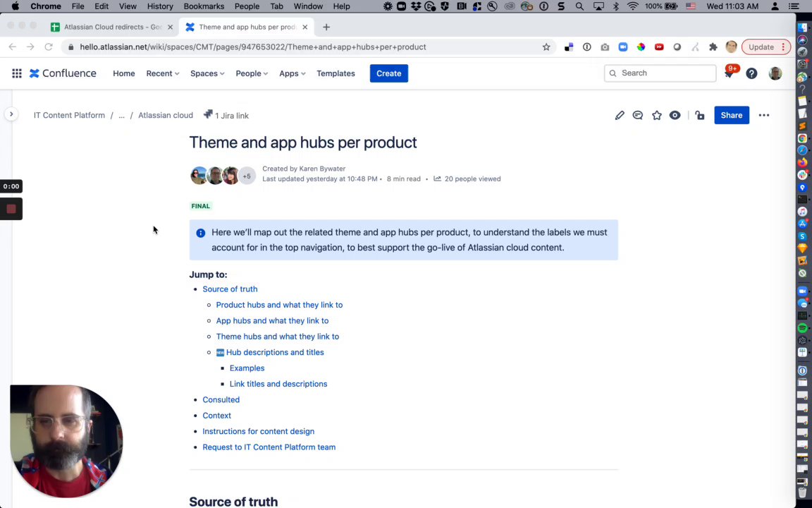The height and width of the screenshot is (508, 812).
Task: Click the Confluence search field
Action: point(660,73)
